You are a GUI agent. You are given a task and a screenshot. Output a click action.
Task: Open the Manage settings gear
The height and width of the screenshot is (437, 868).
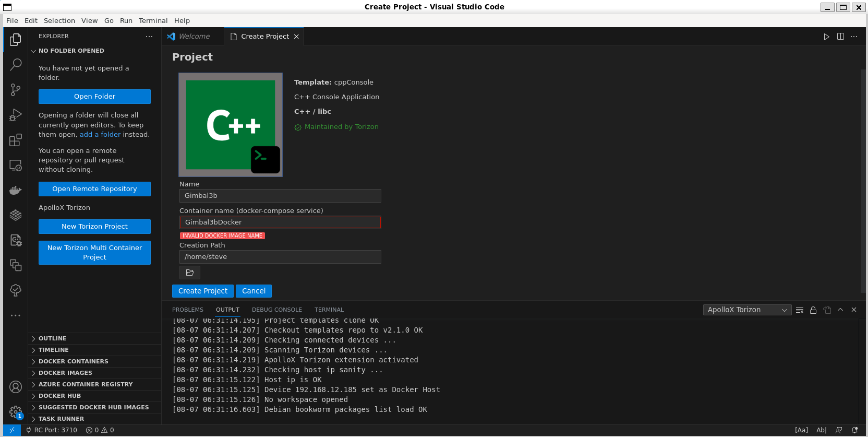coord(16,412)
